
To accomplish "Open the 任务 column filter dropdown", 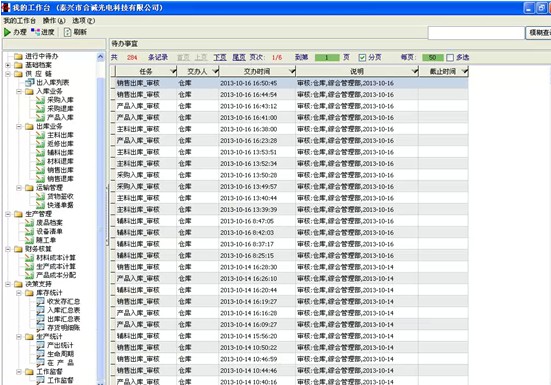I will point(173,71).
